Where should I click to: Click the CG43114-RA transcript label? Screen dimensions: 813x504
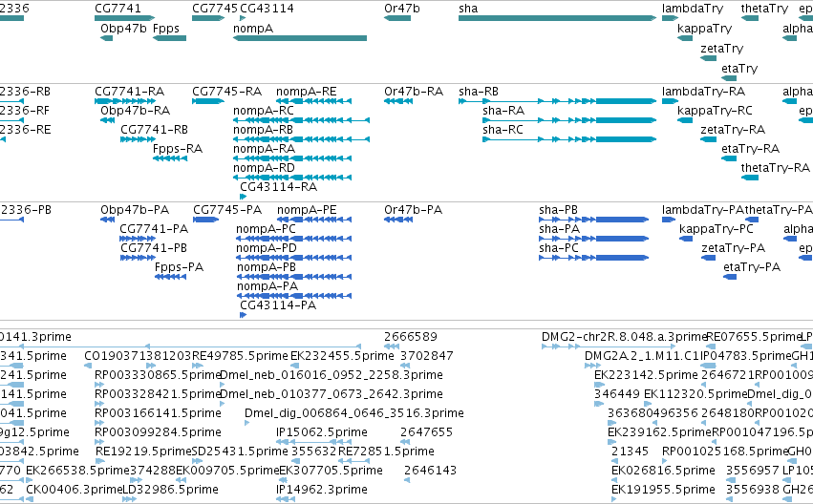click(x=278, y=187)
